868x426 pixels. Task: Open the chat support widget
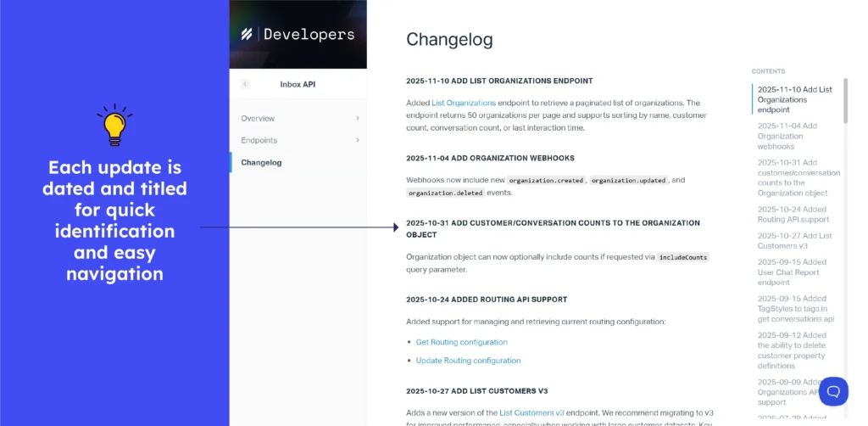[x=833, y=392]
